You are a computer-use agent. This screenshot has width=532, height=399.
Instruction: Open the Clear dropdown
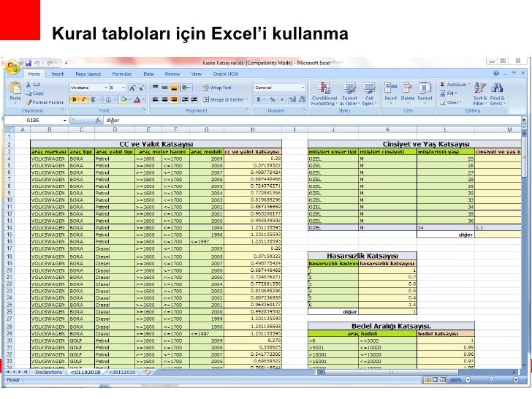click(x=451, y=102)
